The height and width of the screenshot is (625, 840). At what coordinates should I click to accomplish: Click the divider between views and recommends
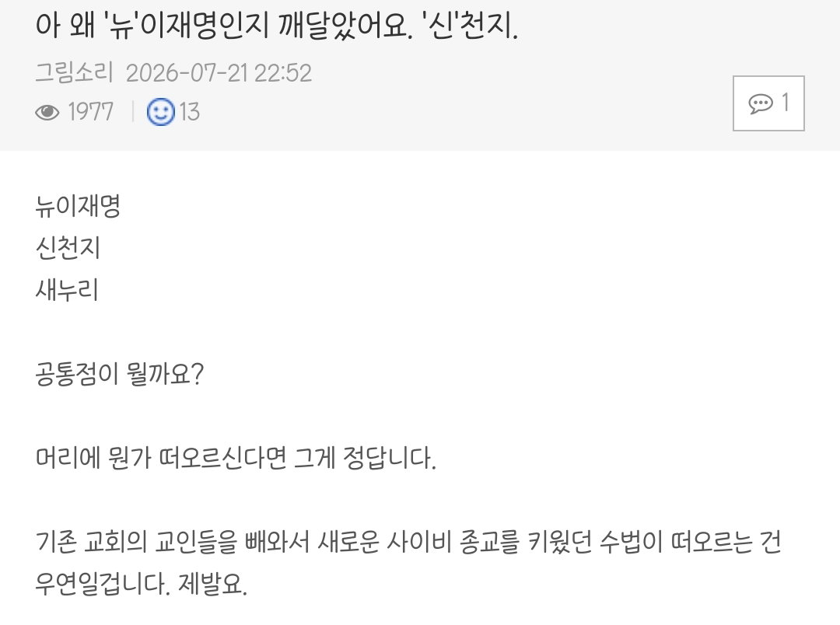coord(133,113)
